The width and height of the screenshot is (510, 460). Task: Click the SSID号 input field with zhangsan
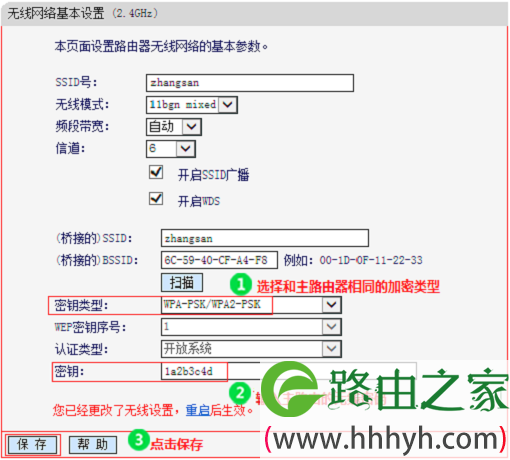click(250, 83)
